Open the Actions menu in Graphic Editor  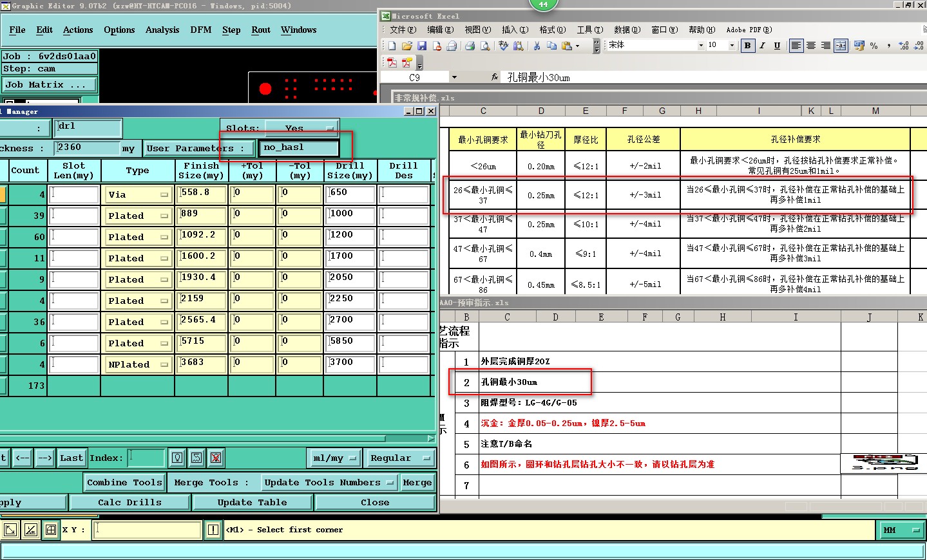pos(78,30)
